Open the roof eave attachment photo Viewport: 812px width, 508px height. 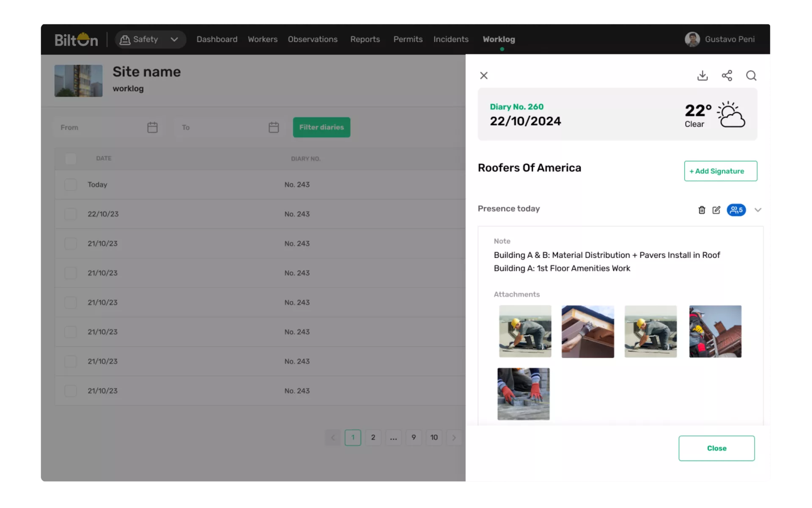click(588, 331)
